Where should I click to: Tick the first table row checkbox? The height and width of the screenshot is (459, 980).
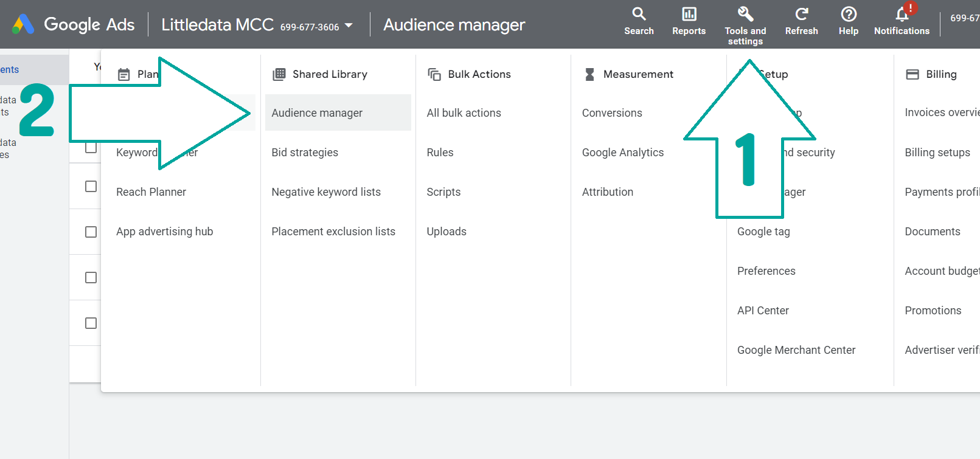(x=91, y=147)
